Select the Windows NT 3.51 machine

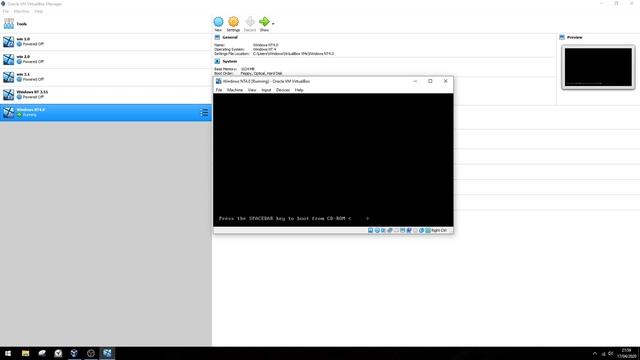106,94
